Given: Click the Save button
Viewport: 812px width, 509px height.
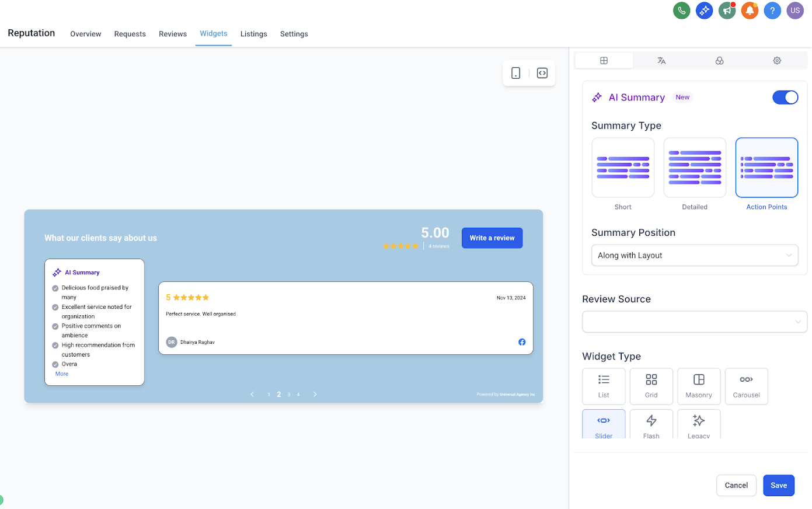Looking at the screenshot, I should [779, 486].
